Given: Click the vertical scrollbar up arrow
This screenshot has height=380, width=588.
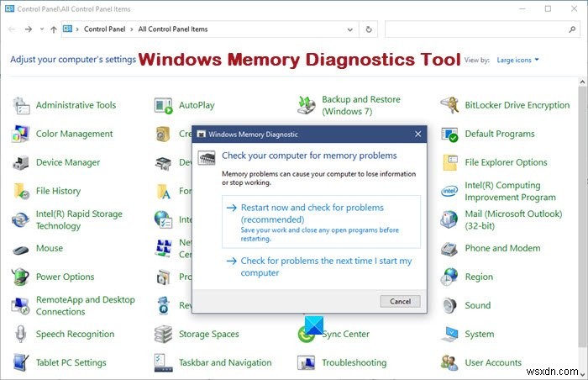Looking at the screenshot, I should (x=582, y=82).
